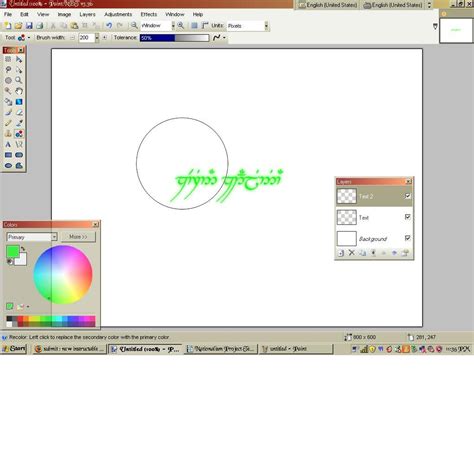Screen dimensions: 474x474
Task: Click the Save floppy disk icon
Action: pos(29,26)
